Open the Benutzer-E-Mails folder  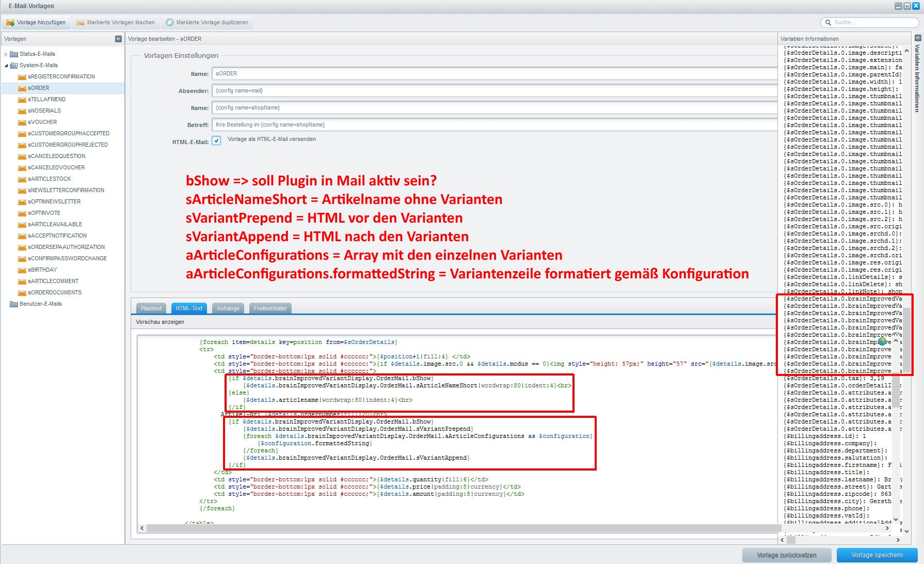[40, 304]
